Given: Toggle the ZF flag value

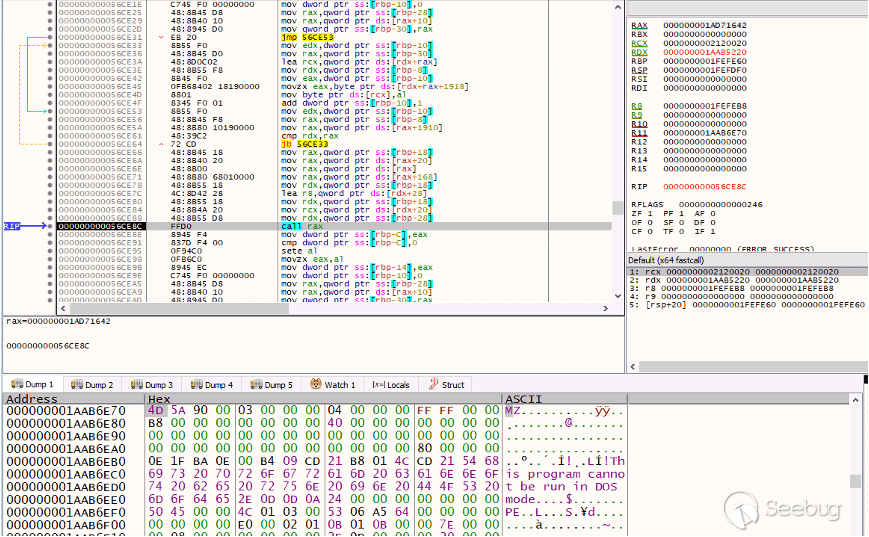Looking at the screenshot, I should (650, 213).
